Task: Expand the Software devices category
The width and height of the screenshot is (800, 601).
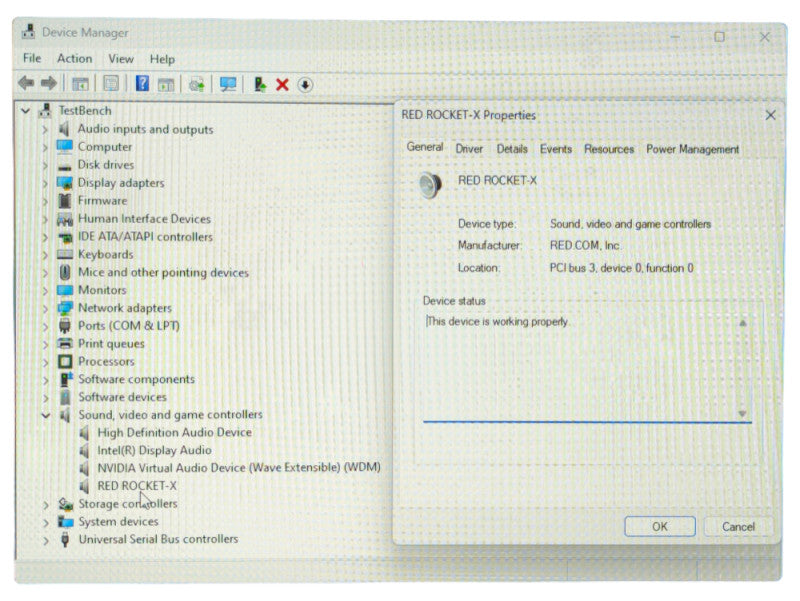Action: click(x=45, y=397)
